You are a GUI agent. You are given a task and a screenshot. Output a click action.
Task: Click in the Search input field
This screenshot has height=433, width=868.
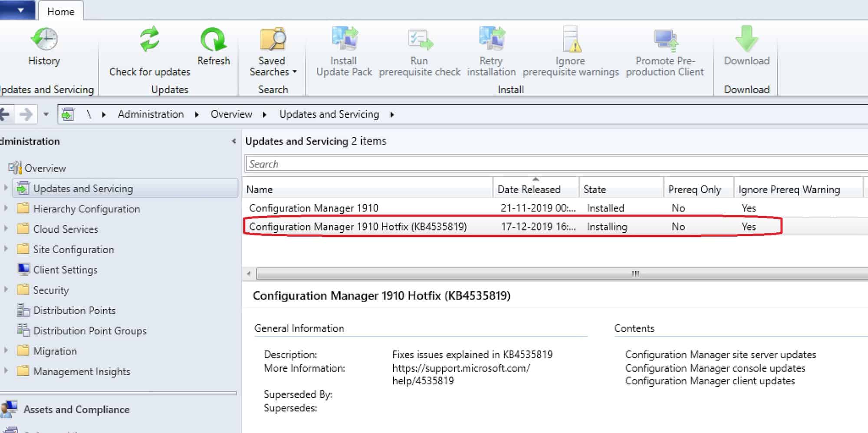tap(556, 164)
